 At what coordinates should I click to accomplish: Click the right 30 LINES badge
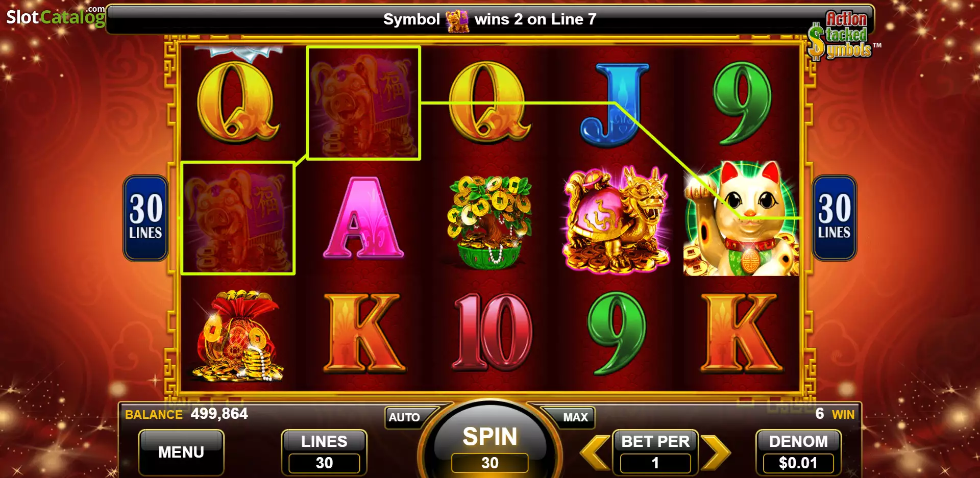[x=835, y=218]
